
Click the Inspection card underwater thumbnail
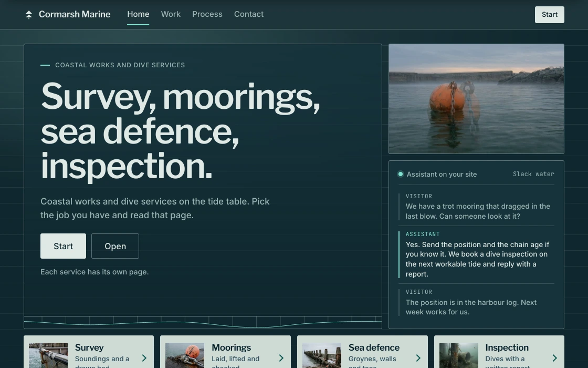(459, 355)
